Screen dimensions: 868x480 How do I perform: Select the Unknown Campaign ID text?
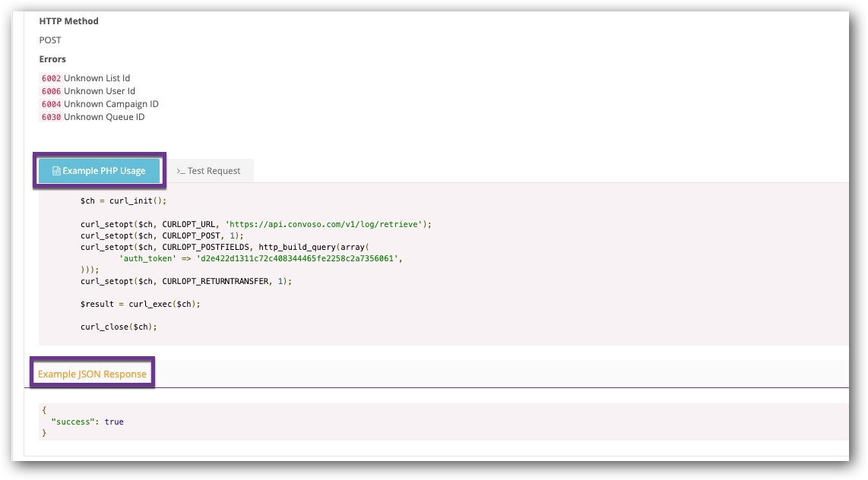[x=111, y=104]
